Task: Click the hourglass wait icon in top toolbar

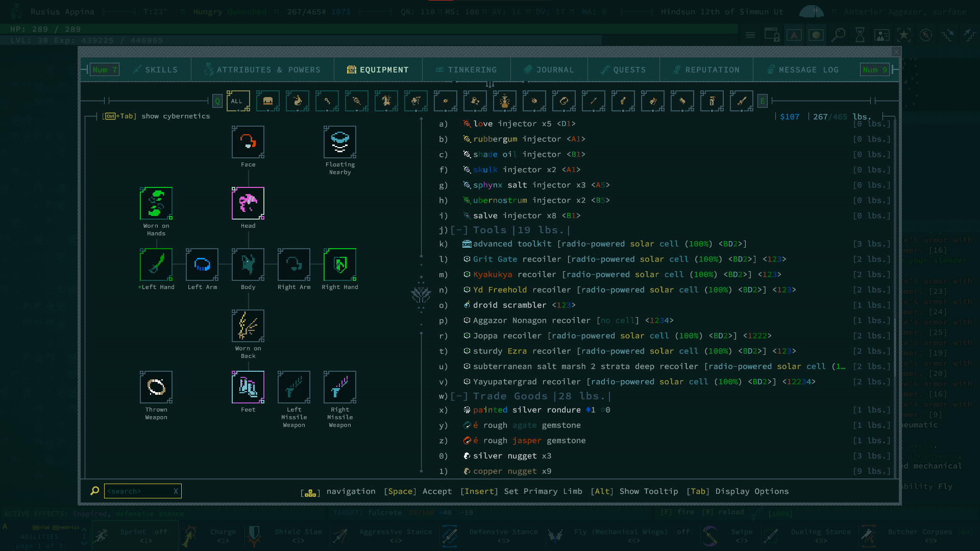Action: click(x=860, y=35)
